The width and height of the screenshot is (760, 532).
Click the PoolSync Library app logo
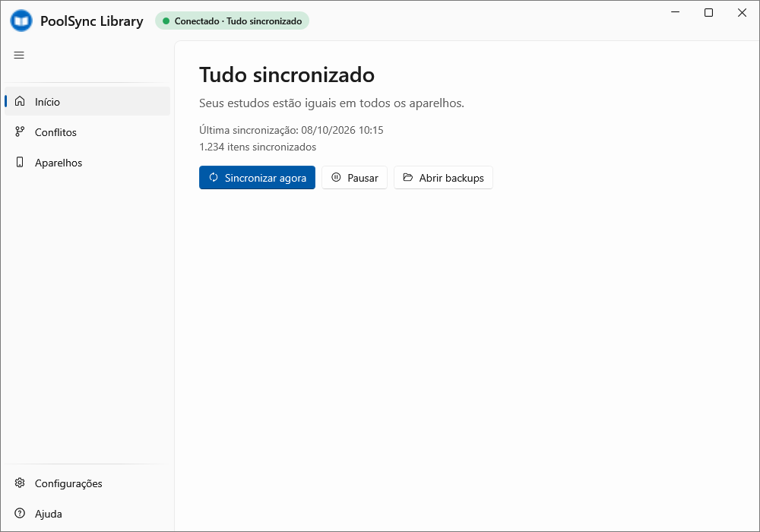21,21
